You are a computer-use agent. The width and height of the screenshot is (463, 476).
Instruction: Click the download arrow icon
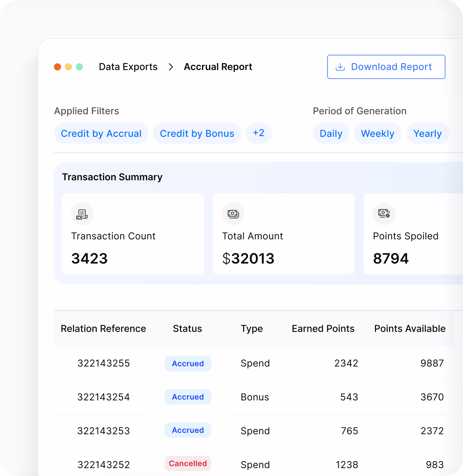coord(340,67)
